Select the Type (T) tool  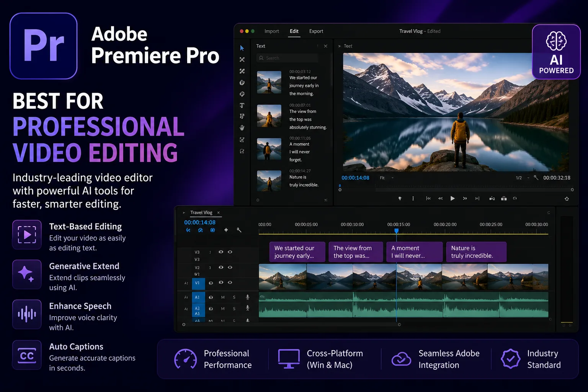(x=242, y=105)
